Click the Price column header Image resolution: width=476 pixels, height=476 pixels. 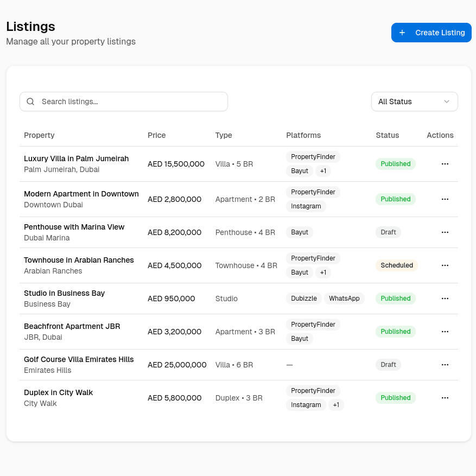click(157, 135)
